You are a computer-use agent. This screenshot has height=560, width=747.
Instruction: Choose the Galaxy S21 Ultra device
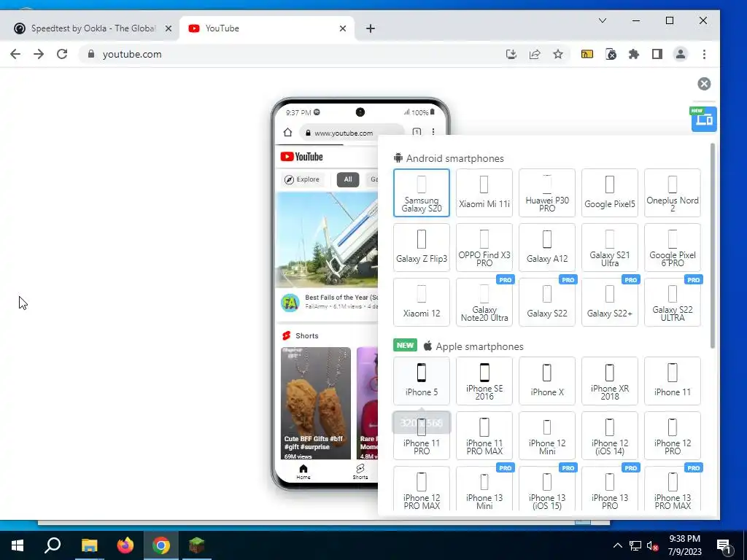[610, 248]
